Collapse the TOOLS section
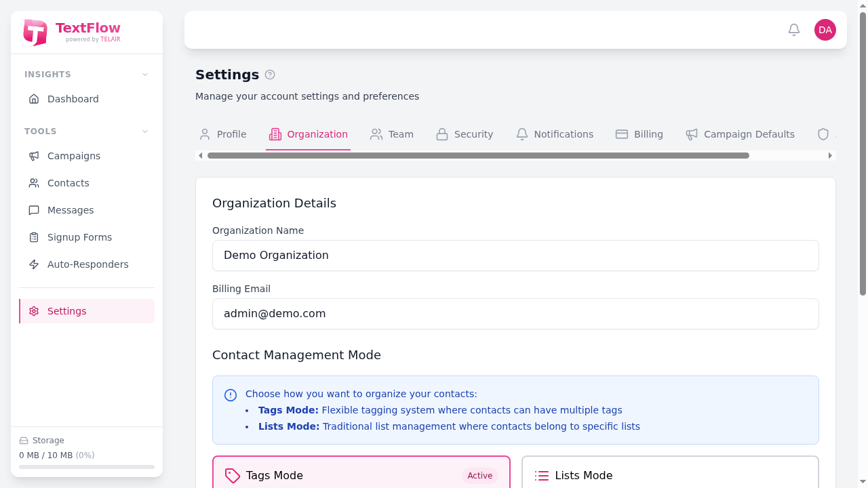The width and height of the screenshot is (868, 488). tap(144, 131)
